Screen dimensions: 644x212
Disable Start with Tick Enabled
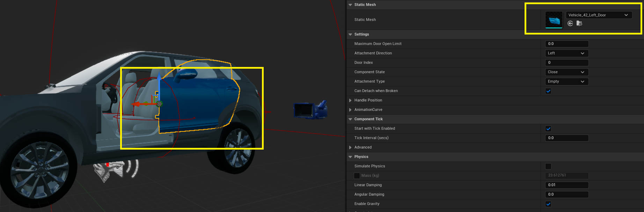[x=548, y=129]
